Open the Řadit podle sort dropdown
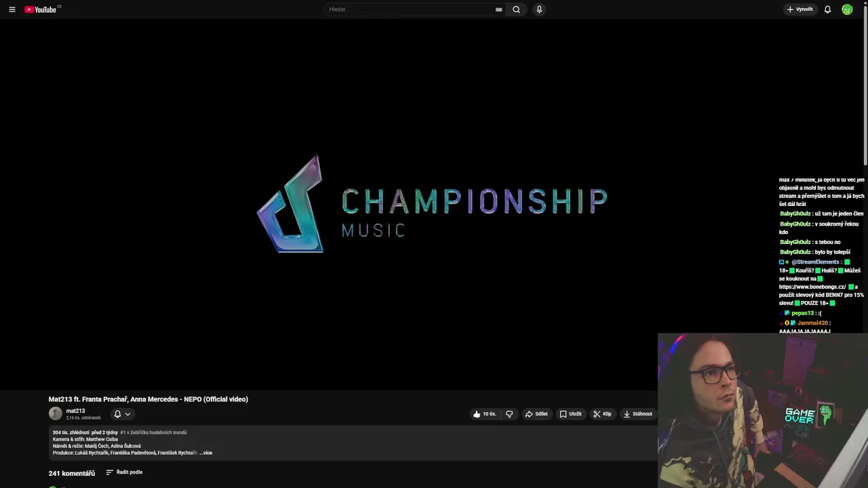868x488 pixels. pyautogui.click(x=124, y=472)
